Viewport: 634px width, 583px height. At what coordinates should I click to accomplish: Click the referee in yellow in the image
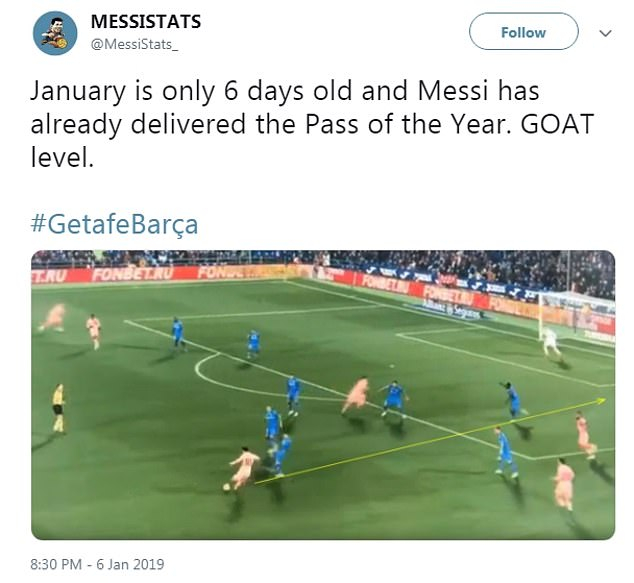[59, 408]
